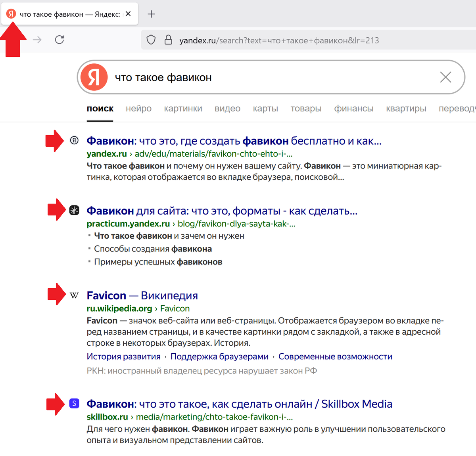This screenshot has width=476, height=456.
Task: Click the Skillbox S favicon
Action: [x=74, y=403]
